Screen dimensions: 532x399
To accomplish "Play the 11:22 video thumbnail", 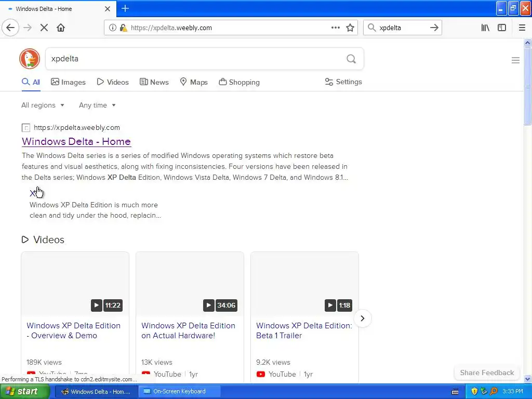I will pyautogui.click(x=75, y=284).
